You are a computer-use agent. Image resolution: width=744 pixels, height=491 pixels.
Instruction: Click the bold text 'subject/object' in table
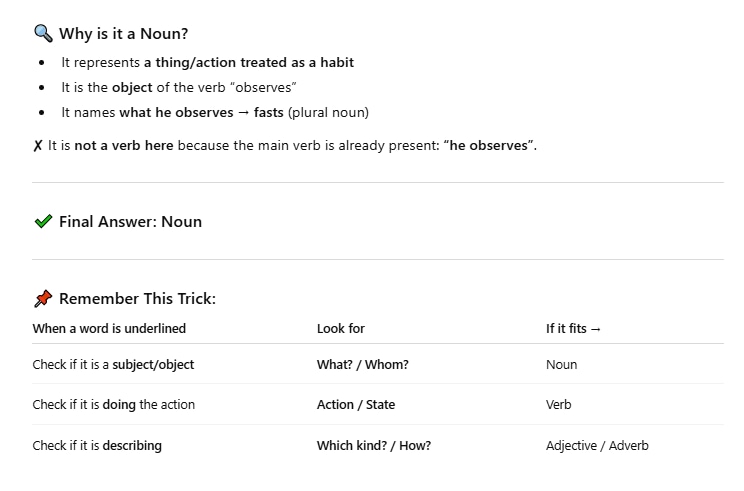[153, 364]
